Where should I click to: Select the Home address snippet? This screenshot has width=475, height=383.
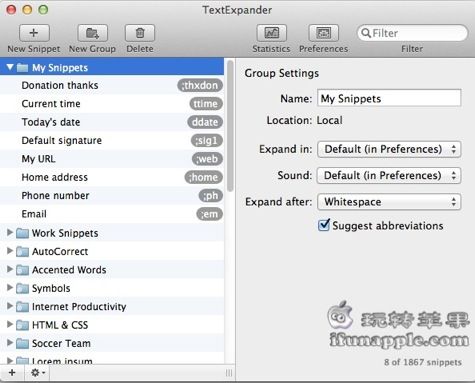pyautogui.click(x=112, y=177)
